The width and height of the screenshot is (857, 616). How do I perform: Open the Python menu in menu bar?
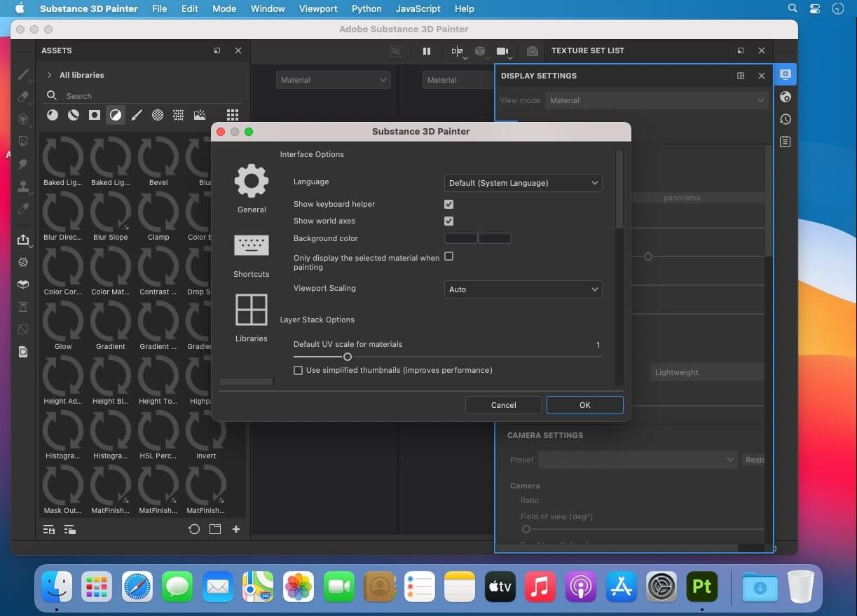coord(366,8)
